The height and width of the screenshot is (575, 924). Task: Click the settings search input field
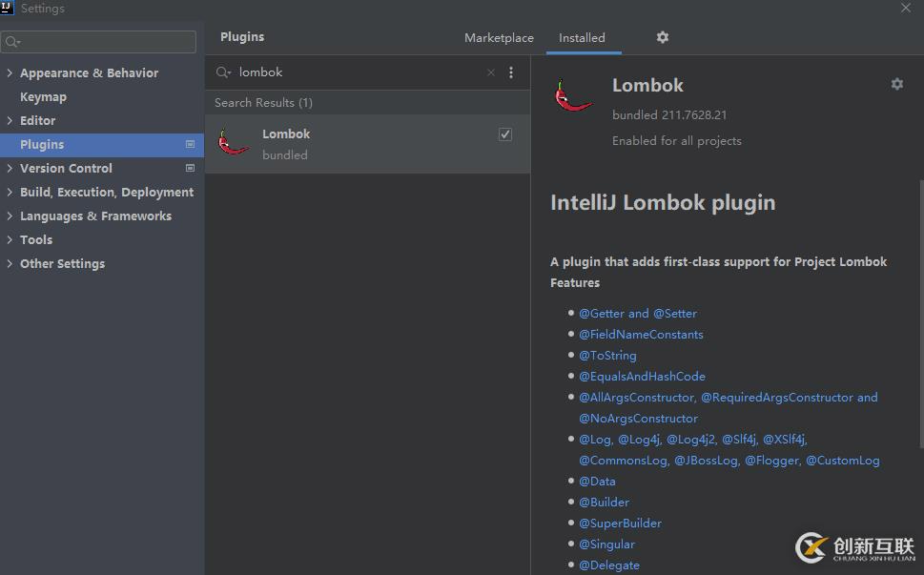click(x=98, y=42)
